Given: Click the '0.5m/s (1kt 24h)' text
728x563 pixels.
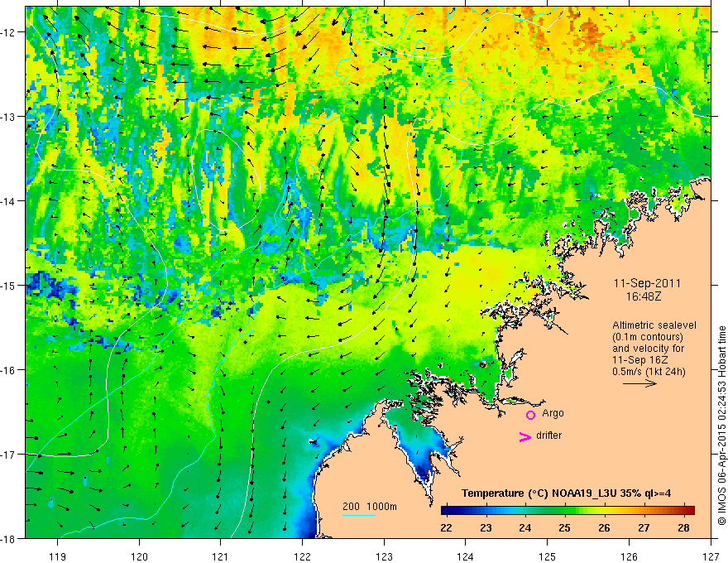Looking at the screenshot, I should (x=649, y=371).
